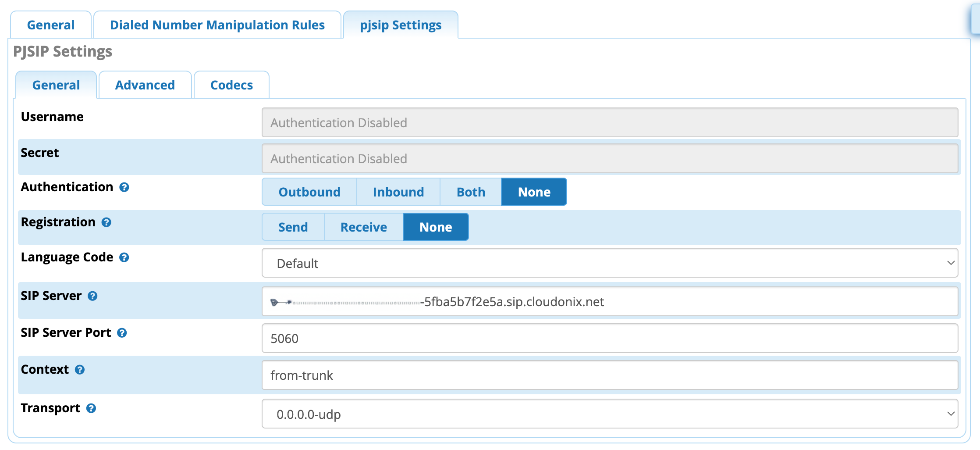Select Inbound authentication option
This screenshot has height=450, width=980.
click(x=398, y=192)
